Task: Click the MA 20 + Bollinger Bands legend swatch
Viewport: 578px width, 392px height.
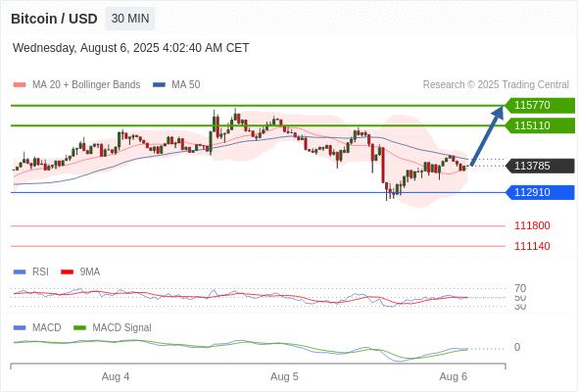Action: point(20,85)
